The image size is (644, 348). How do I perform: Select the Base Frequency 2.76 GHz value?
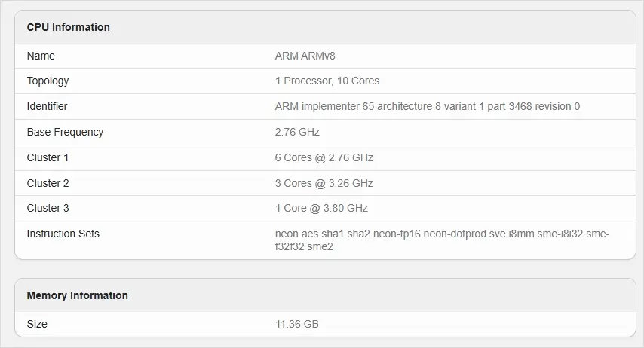pyautogui.click(x=297, y=132)
